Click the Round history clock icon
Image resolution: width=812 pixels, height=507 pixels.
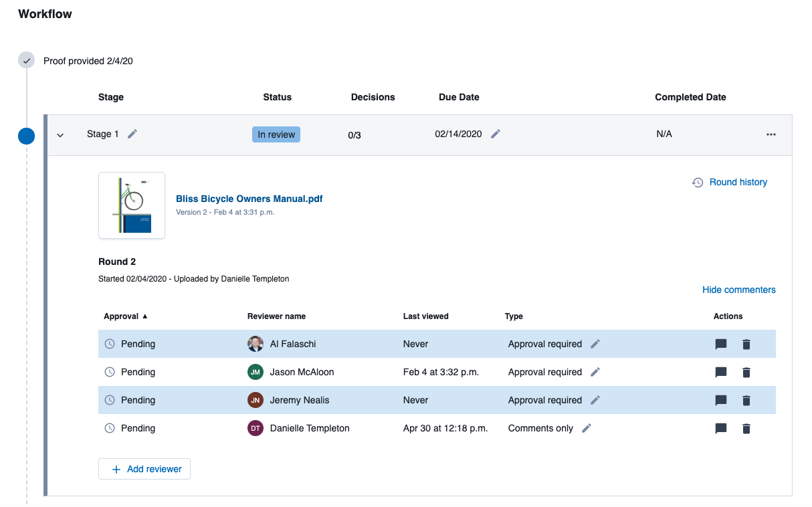pos(698,182)
